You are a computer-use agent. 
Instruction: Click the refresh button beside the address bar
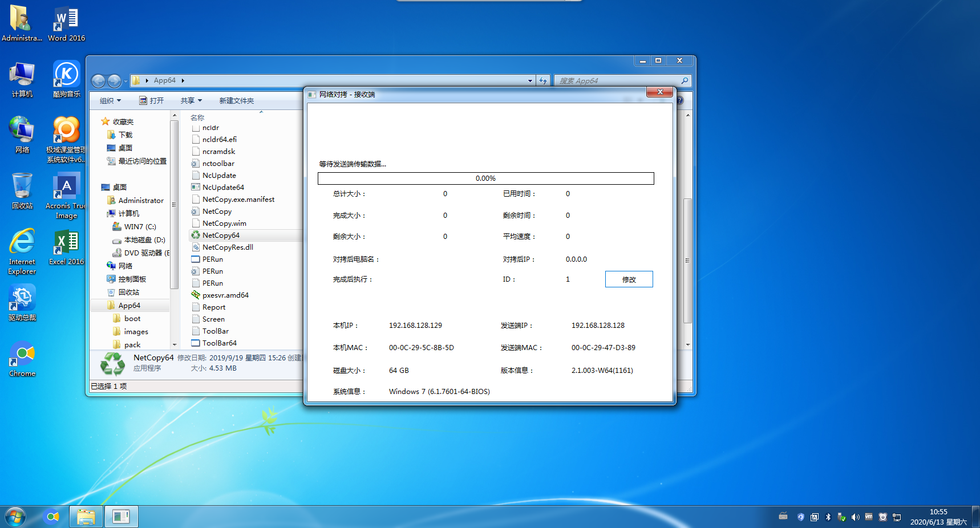tap(543, 80)
